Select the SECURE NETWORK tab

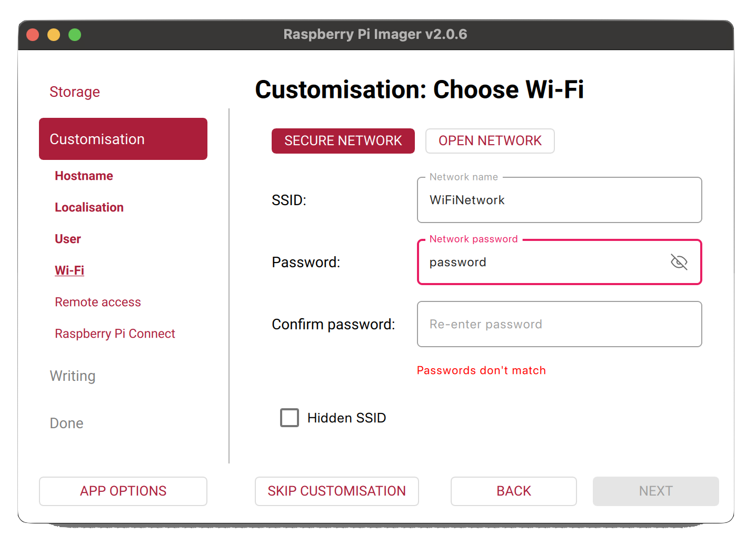(343, 140)
